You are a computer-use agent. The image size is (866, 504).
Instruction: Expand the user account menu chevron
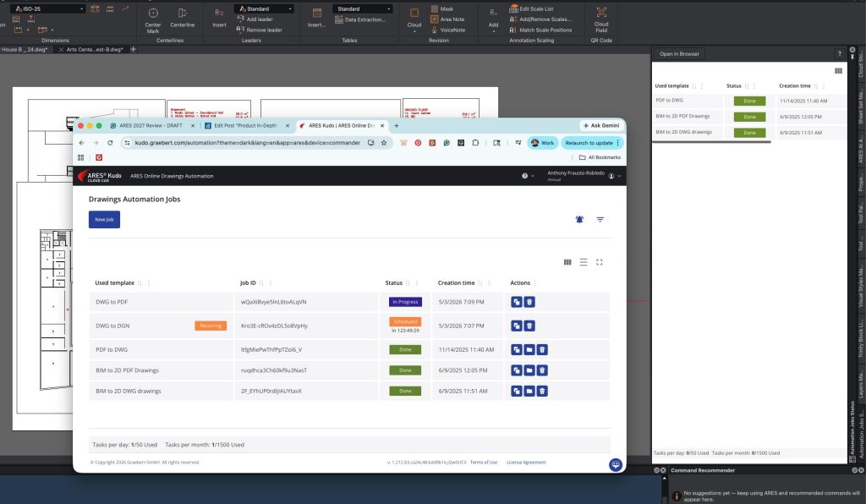619,176
